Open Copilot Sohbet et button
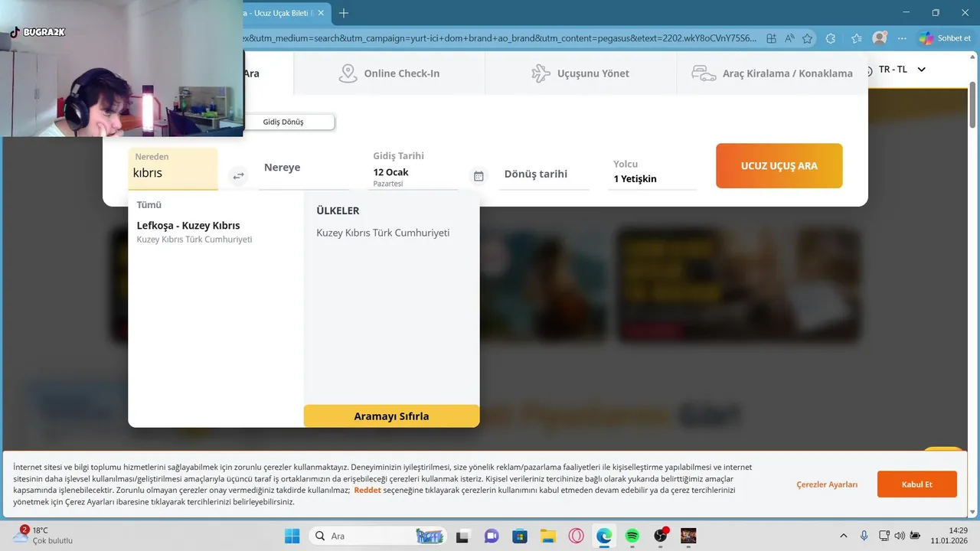Screen dimensions: 980x551 [945, 38]
